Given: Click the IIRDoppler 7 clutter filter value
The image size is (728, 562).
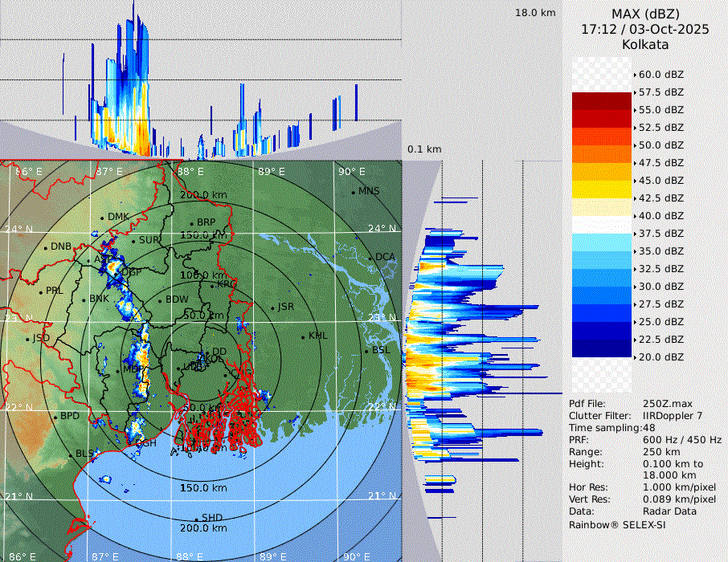Looking at the screenshot, I should point(673,416).
